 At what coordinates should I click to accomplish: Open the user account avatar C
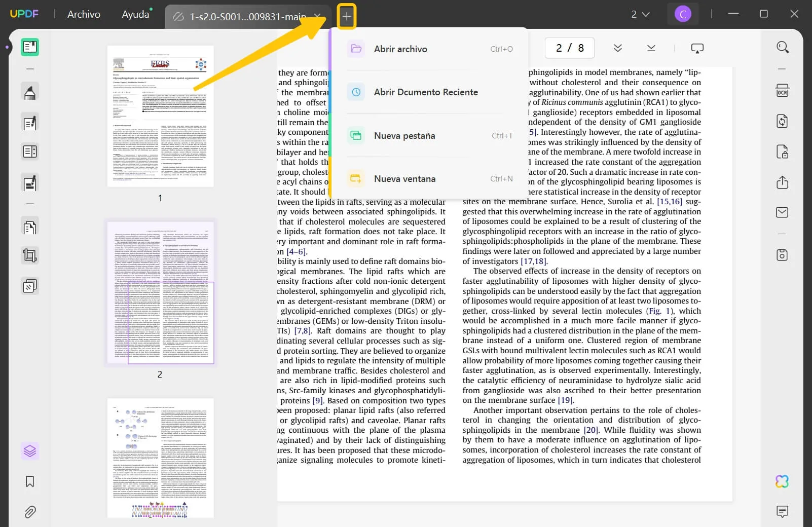pyautogui.click(x=683, y=14)
